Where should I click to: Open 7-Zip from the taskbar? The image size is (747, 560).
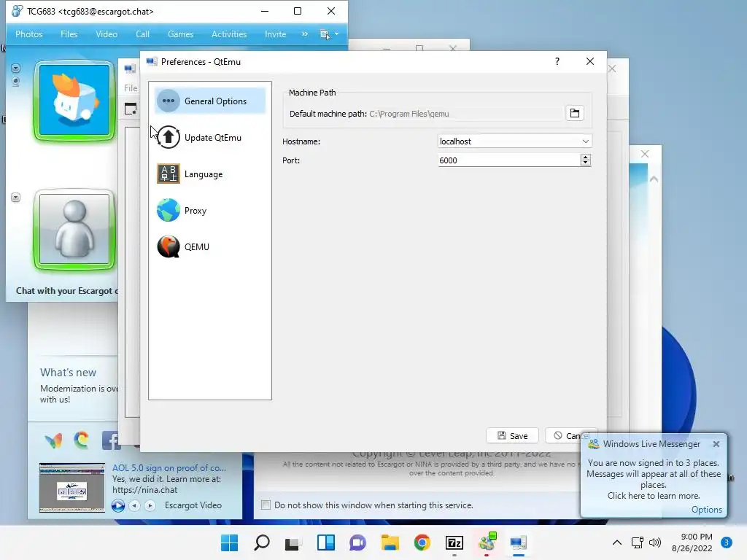(x=454, y=542)
